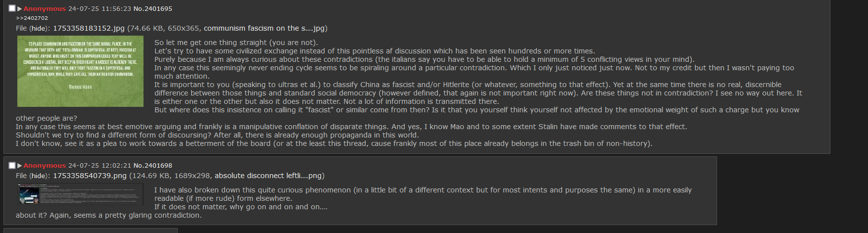Hide the first post's image via hide link
The image size is (868, 233).
pos(39,28)
